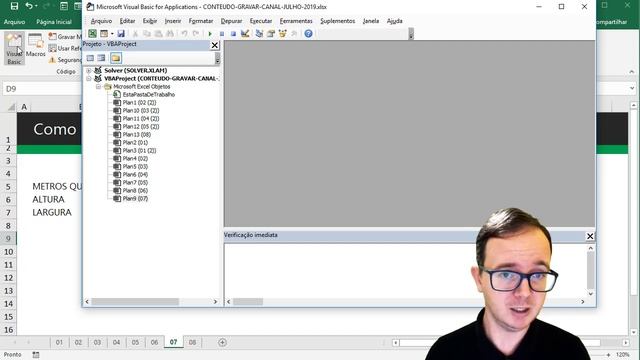Click the Macros button in Excel ribbon
Viewport: 640px width, 360px height.
[x=36, y=46]
